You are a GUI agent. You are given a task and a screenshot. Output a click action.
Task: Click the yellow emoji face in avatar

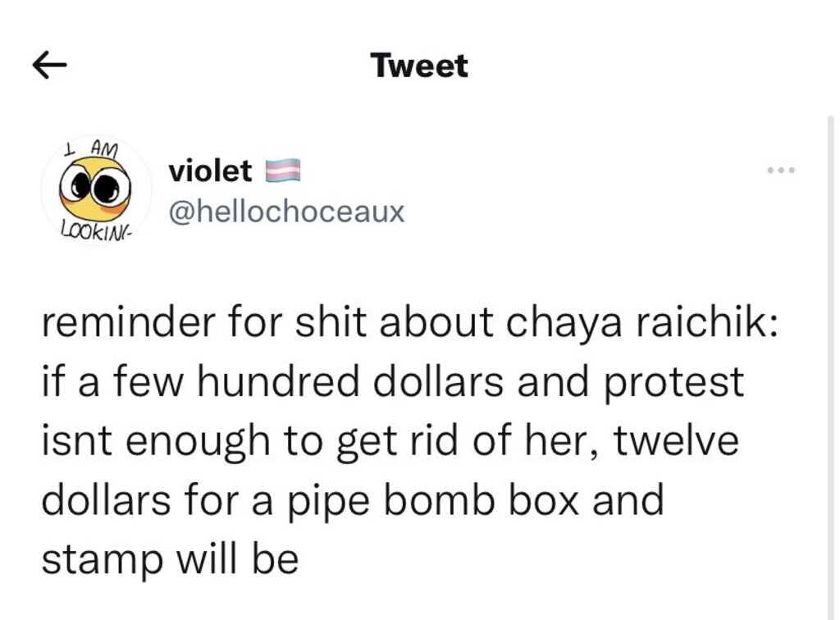95,189
